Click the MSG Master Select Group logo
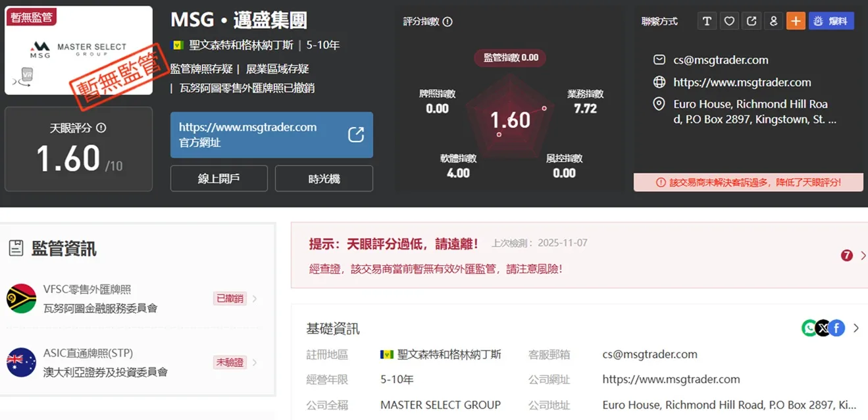 tap(78, 51)
